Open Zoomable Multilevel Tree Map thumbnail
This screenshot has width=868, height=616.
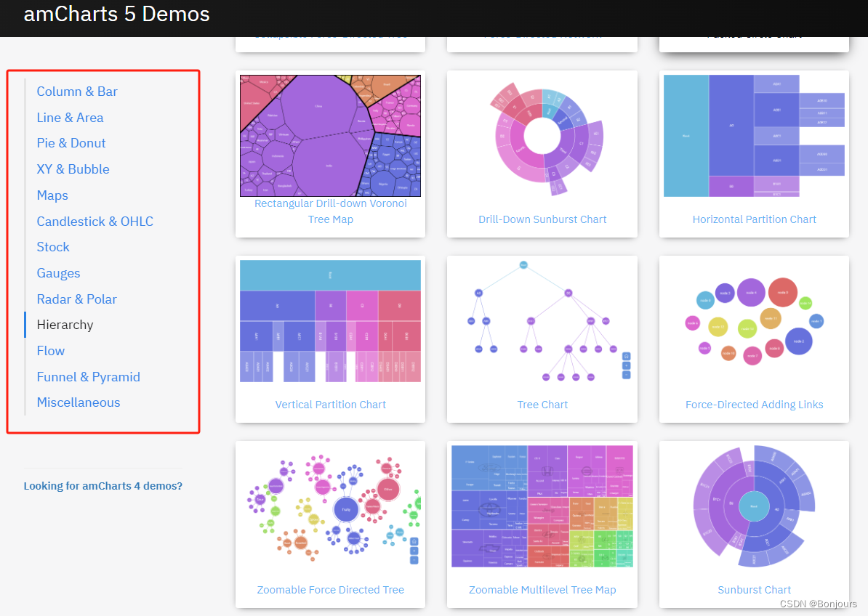[x=542, y=506]
